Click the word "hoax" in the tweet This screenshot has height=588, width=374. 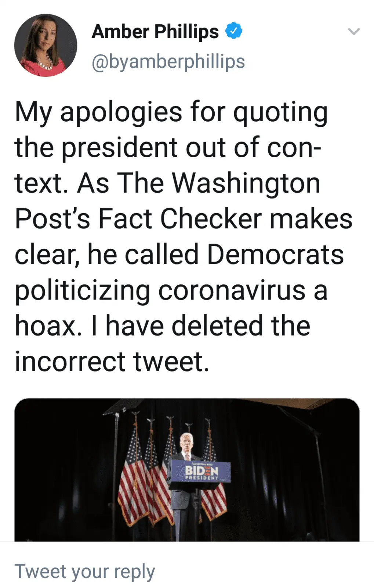[46, 326]
